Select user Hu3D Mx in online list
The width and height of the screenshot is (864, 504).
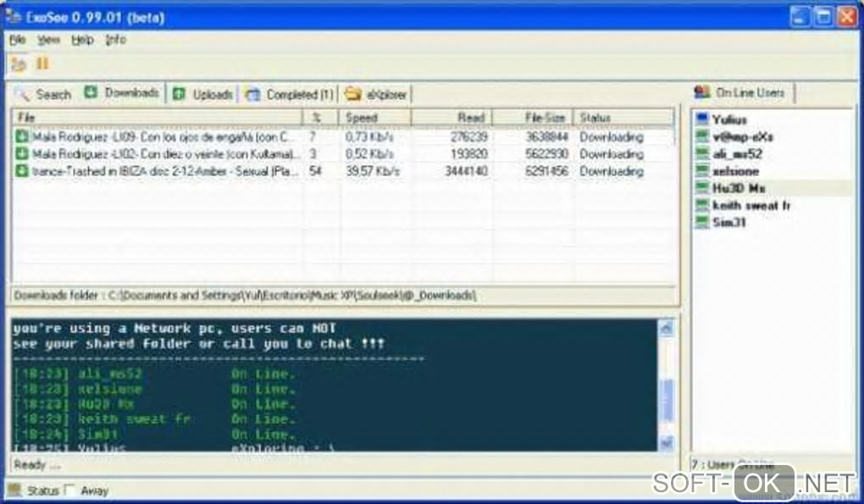tap(739, 188)
